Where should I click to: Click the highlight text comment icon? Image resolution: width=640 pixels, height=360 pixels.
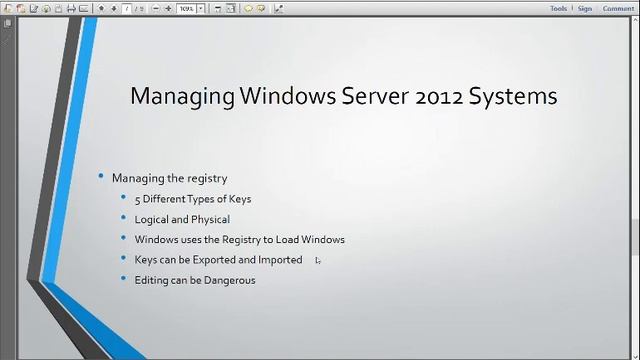261,8
